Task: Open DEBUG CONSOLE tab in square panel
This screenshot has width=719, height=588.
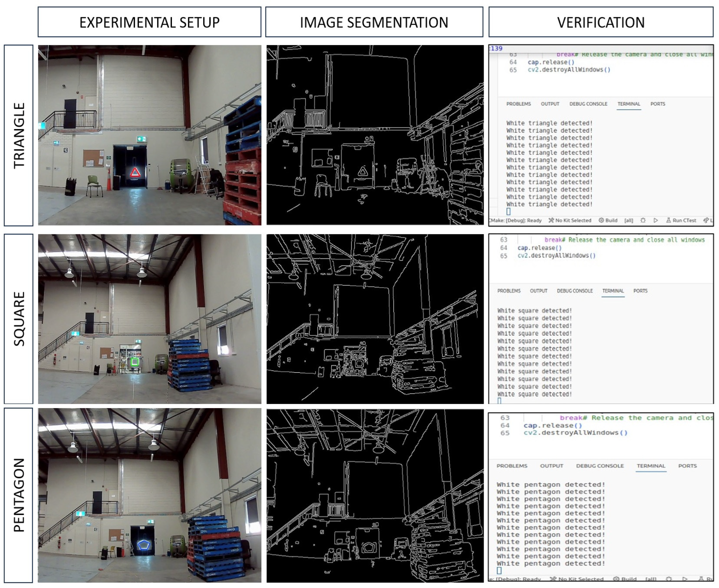Action: pyautogui.click(x=575, y=291)
